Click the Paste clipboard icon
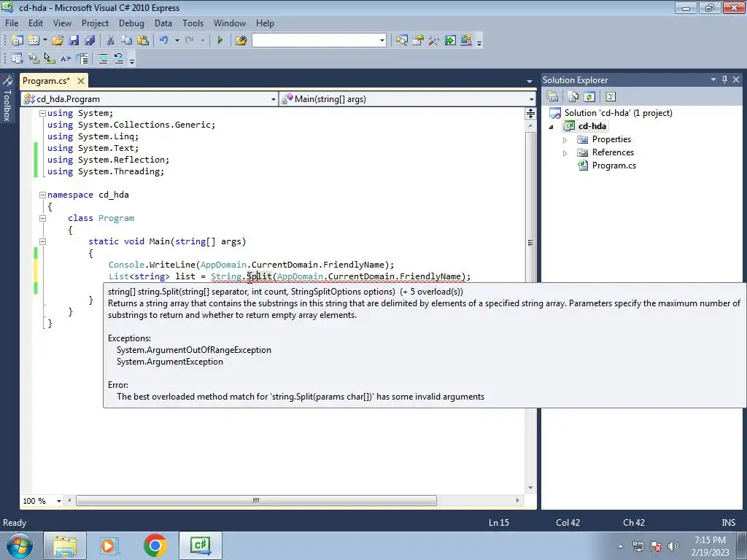747x560 pixels. pyautogui.click(x=142, y=41)
